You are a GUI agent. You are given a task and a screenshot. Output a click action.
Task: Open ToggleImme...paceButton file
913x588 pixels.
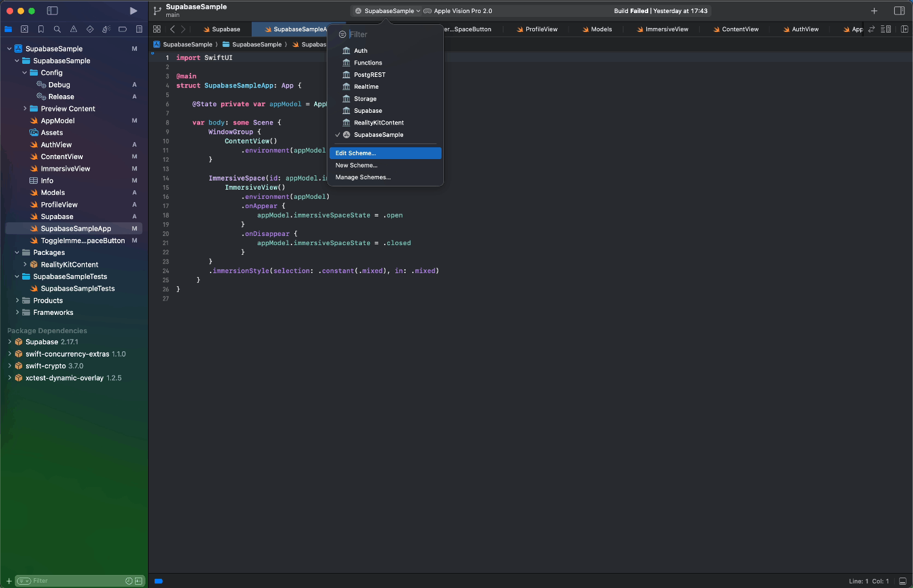coord(83,241)
